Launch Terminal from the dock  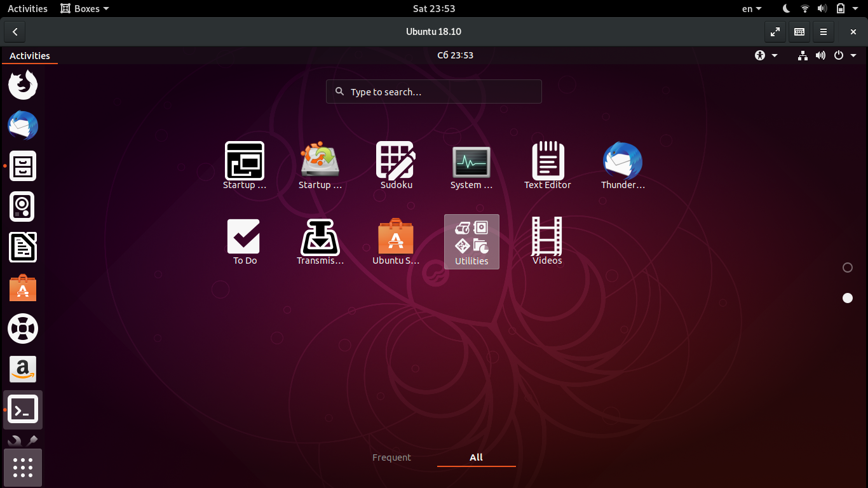(x=23, y=410)
